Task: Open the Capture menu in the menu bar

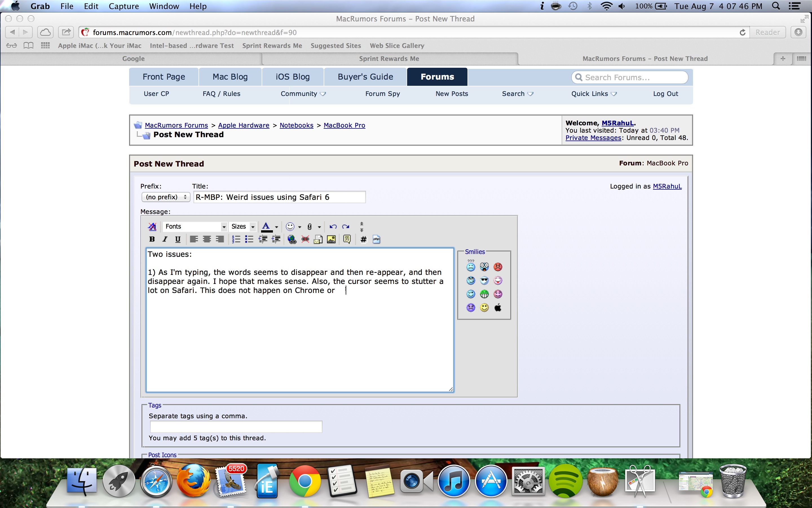Action: point(124,6)
